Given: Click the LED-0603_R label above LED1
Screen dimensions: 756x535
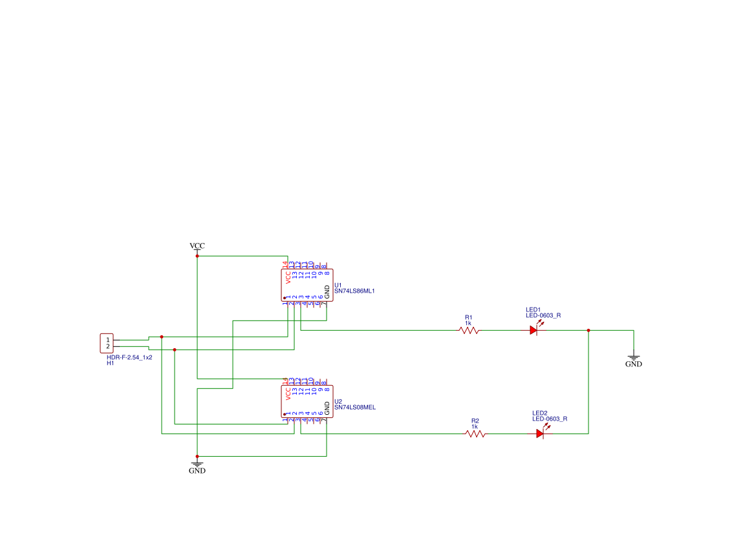Looking at the screenshot, I should click(543, 316).
